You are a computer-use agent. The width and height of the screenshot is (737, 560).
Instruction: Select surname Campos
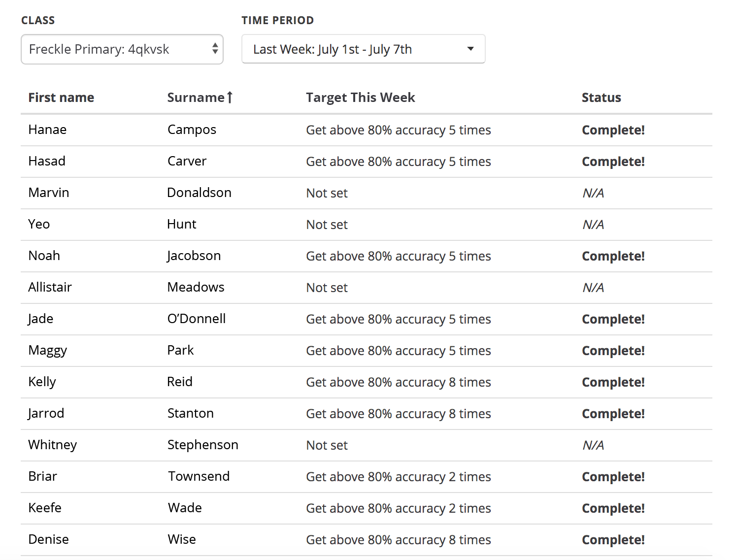(x=192, y=130)
